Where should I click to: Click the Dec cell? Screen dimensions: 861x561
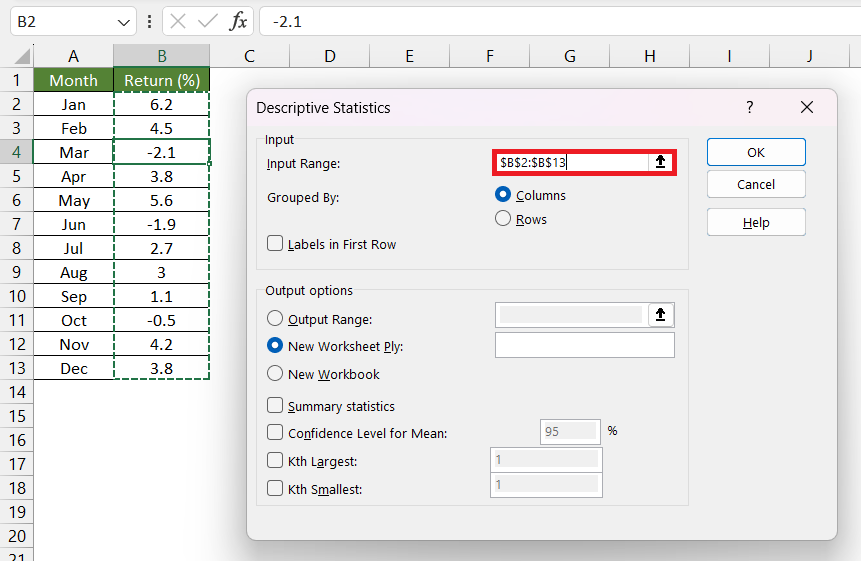pyautogui.click(x=74, y=368)
